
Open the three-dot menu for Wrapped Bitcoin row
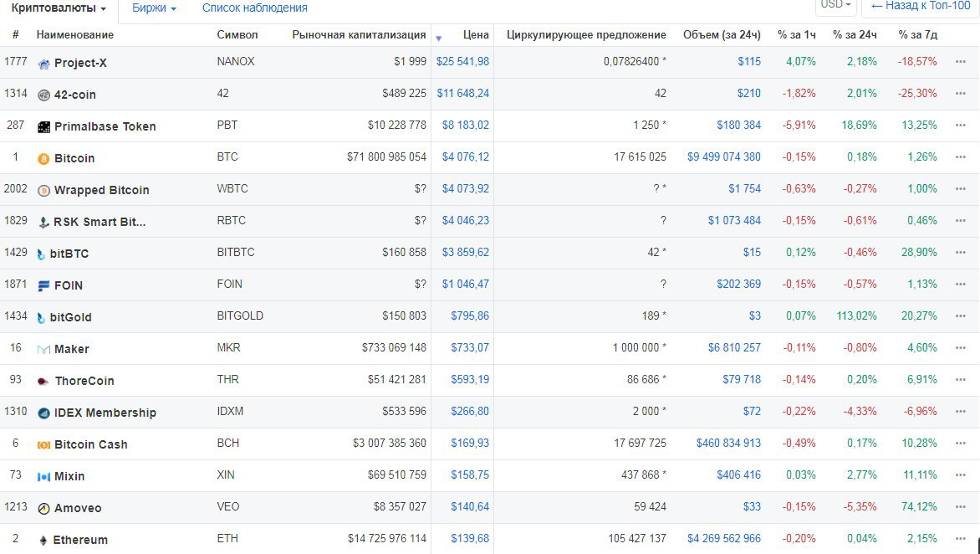(961, 189)
